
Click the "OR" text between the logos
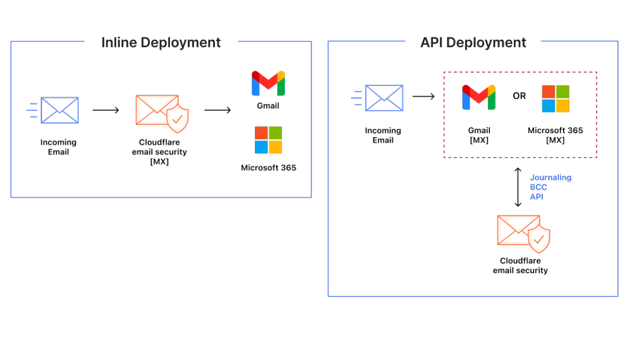[x=519, y=96]
